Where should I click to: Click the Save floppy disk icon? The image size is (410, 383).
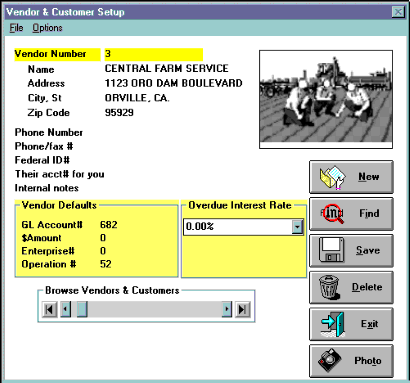331,250
